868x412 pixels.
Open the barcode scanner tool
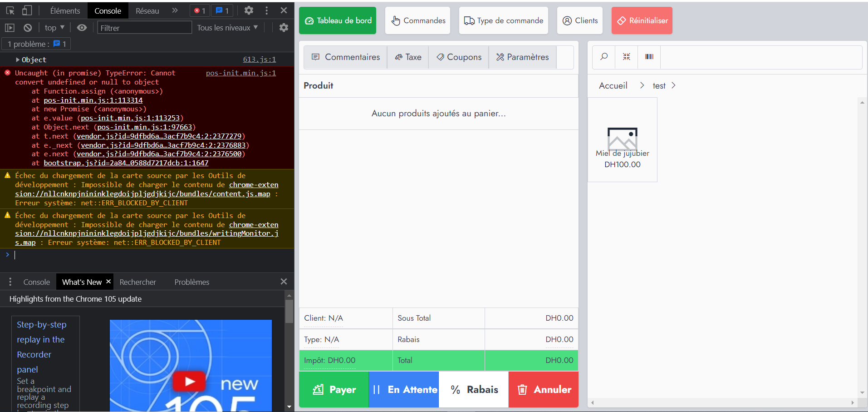coord(649,57)
